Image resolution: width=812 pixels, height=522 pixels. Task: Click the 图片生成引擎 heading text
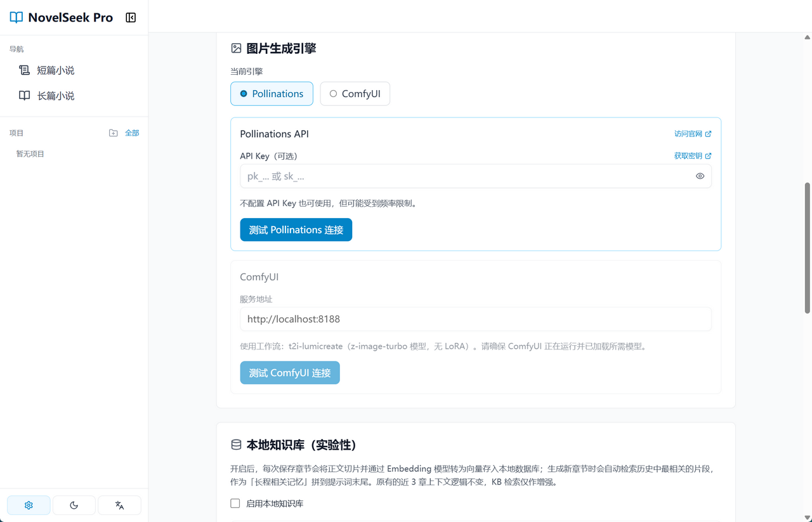281,48
